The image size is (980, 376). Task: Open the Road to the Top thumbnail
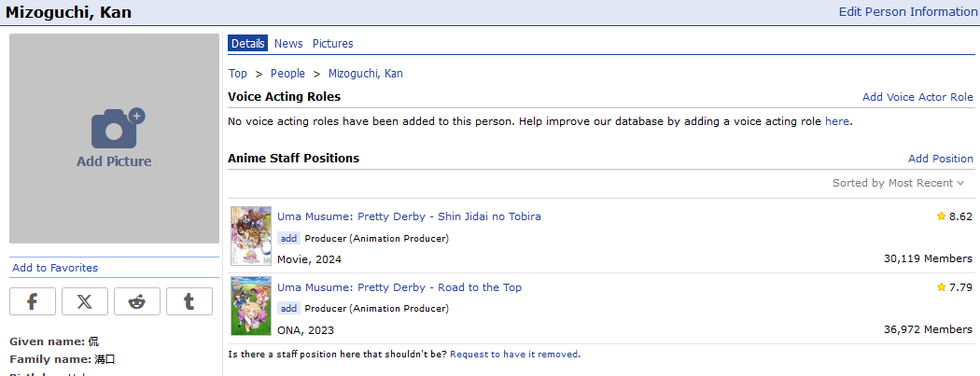tap(251, 306)
